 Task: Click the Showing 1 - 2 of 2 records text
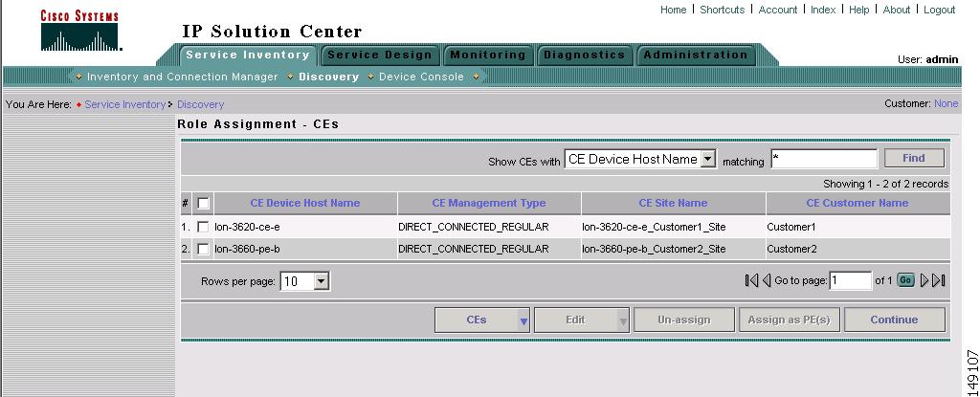click(x=885, y=184)
